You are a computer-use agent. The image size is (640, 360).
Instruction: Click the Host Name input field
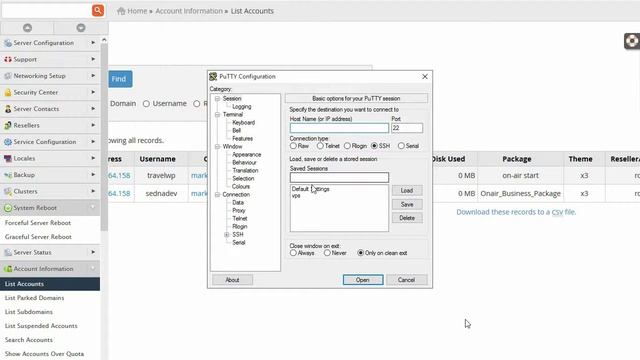(x=339, y=128)
